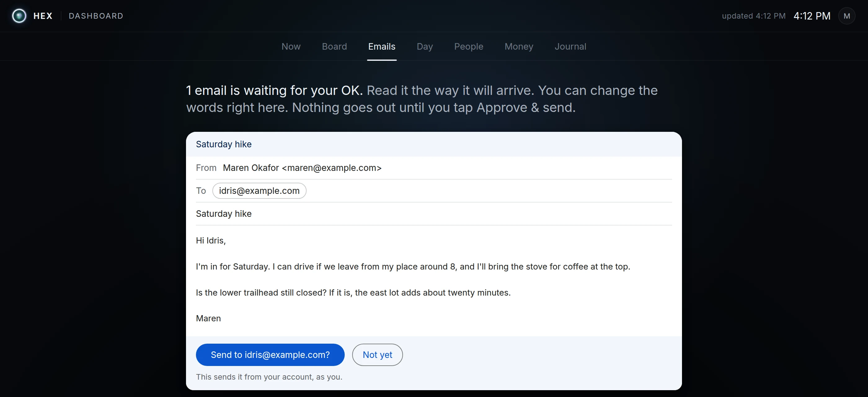Edit the idris@example.com recipient chip
868x397 pixels.
[259, 191]
